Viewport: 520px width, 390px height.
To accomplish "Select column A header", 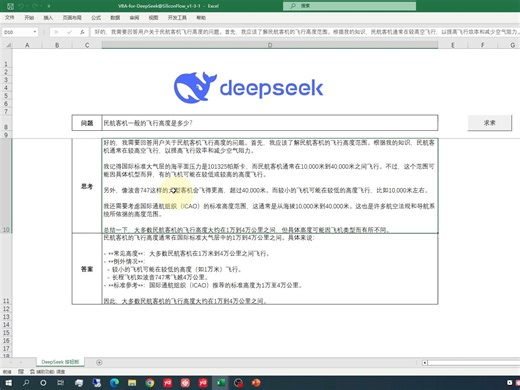I will [27, 45].
